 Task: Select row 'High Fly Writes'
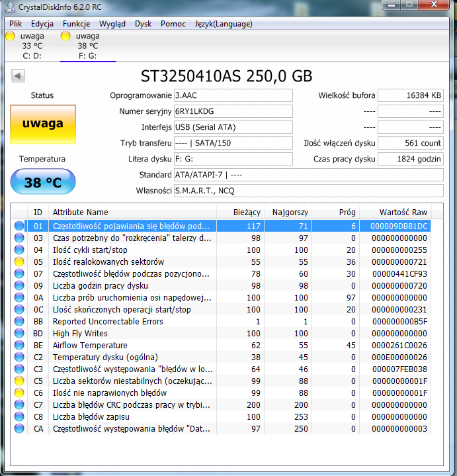point(222,333)
